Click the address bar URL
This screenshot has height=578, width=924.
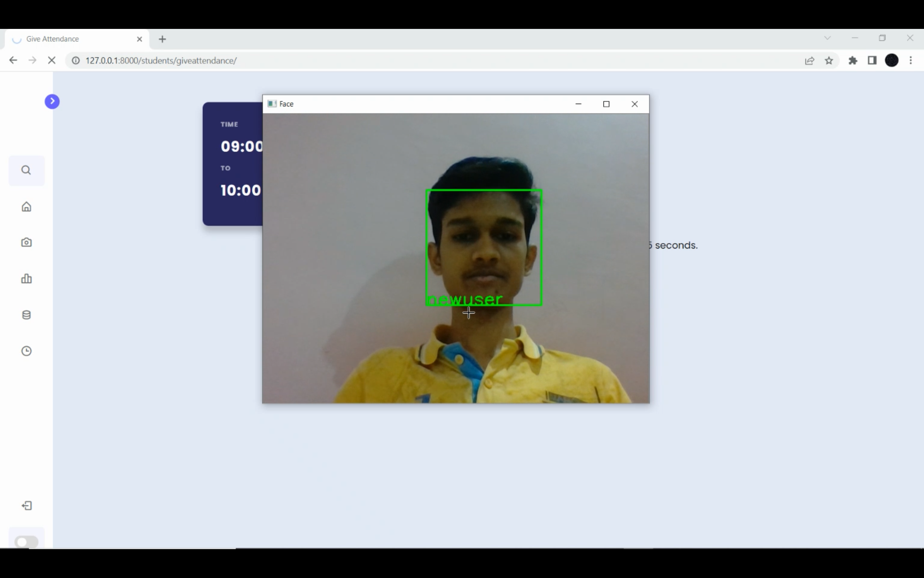click(161, 60)
